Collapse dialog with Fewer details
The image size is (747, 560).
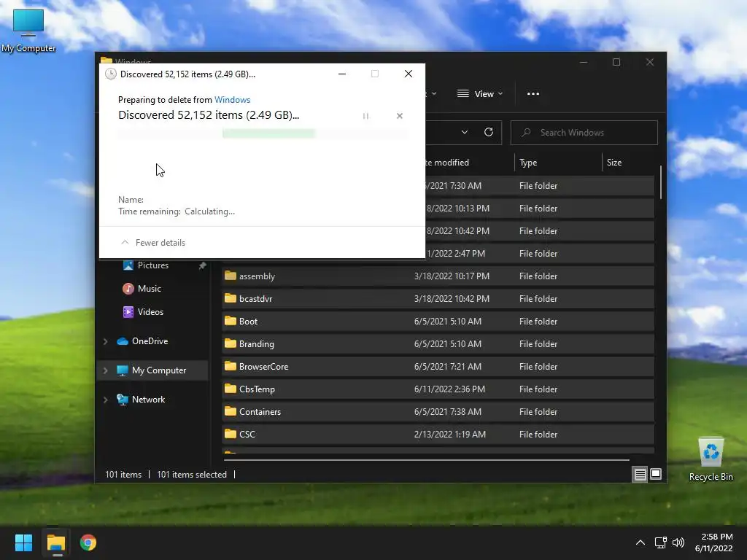coord(153,242)
